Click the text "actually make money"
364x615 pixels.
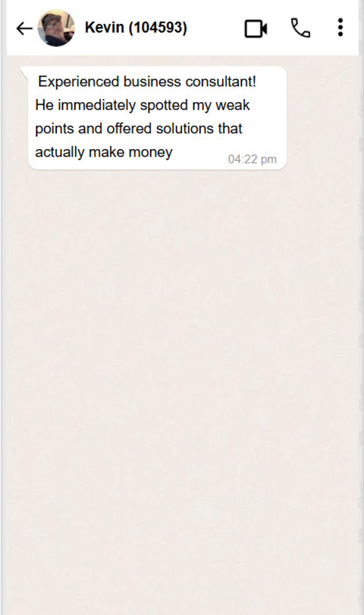[104, 152]
